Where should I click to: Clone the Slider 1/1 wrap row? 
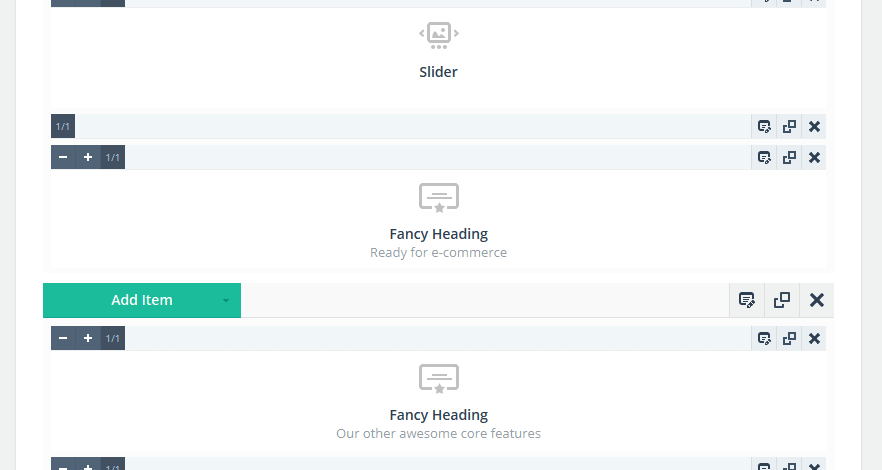pyautogui.click(x=789, y=126)
